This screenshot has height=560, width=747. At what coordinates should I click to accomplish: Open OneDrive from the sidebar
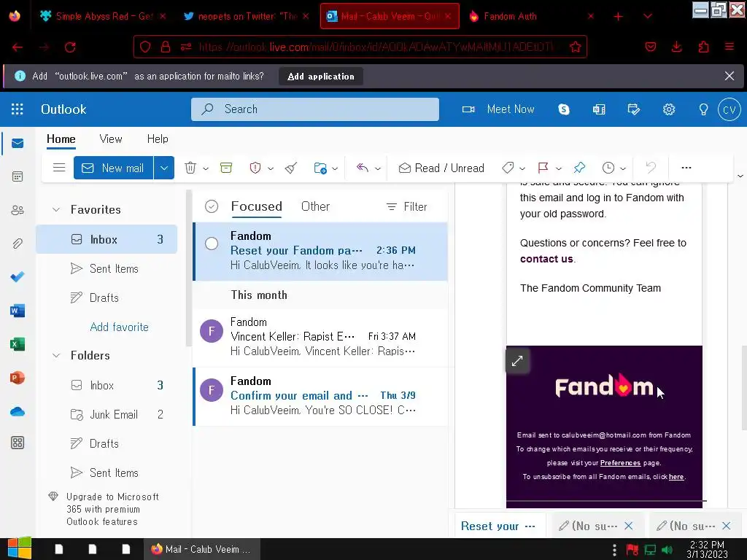[x=18, y=411]
